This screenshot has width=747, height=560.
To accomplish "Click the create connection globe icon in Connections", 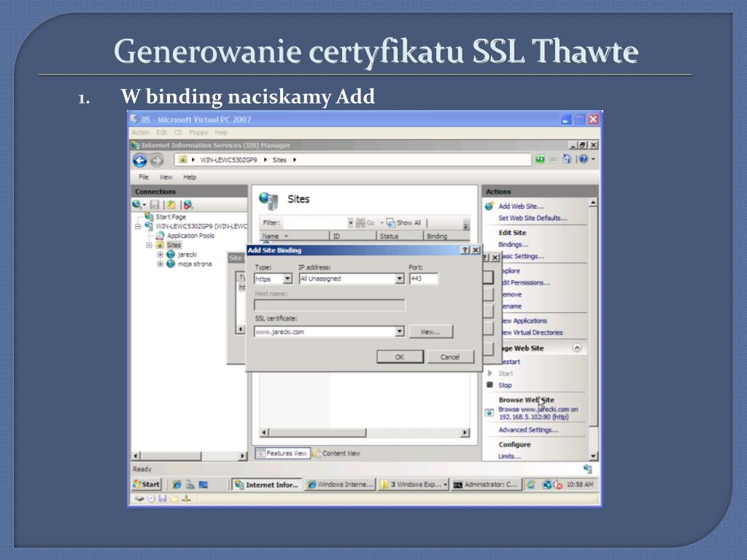I will click(x=137, y=204).
